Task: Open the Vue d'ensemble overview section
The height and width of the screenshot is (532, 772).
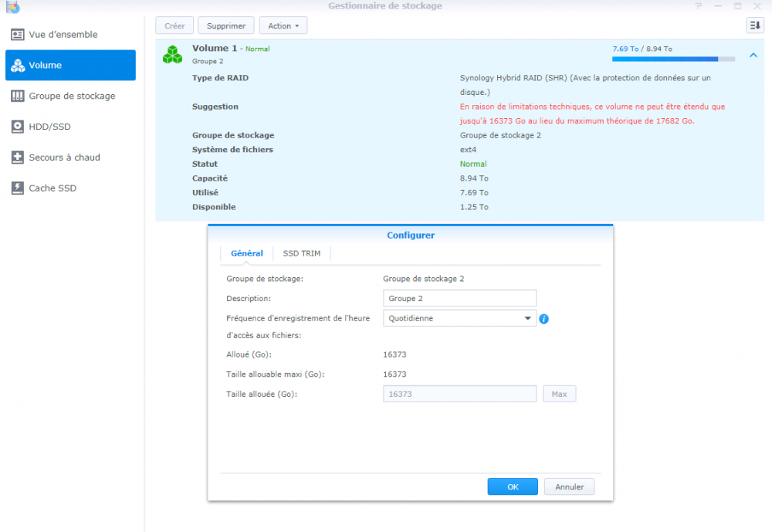Action: coord(70,35)
